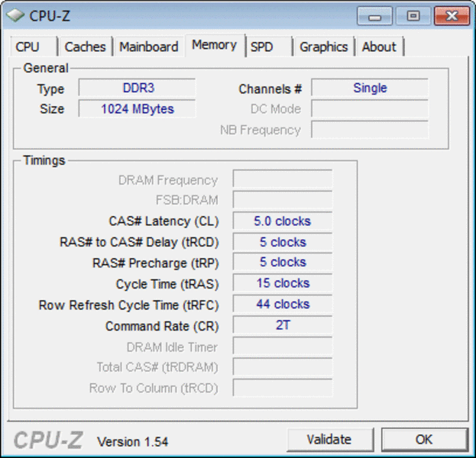
Task: Switch to the Graphics tab
Action: [x=324, y=47]
